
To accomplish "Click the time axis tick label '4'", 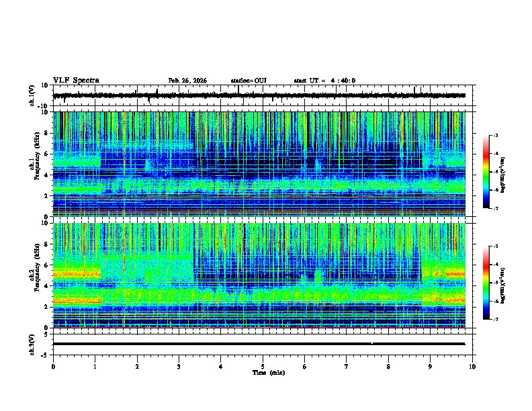I will tap(221, 366).
